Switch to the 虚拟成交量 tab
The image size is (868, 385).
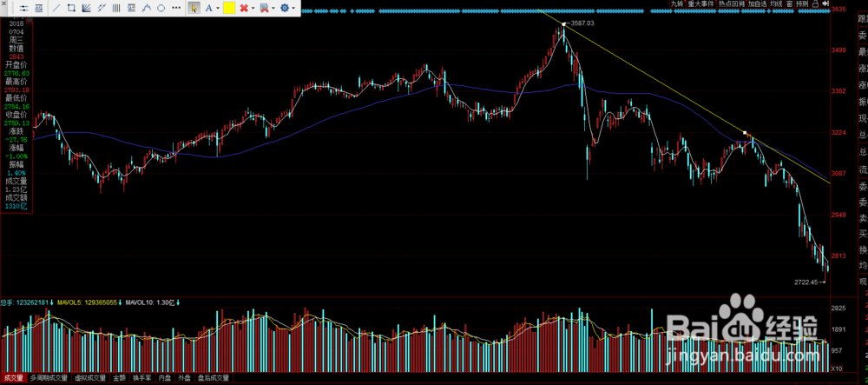point(90,378)
